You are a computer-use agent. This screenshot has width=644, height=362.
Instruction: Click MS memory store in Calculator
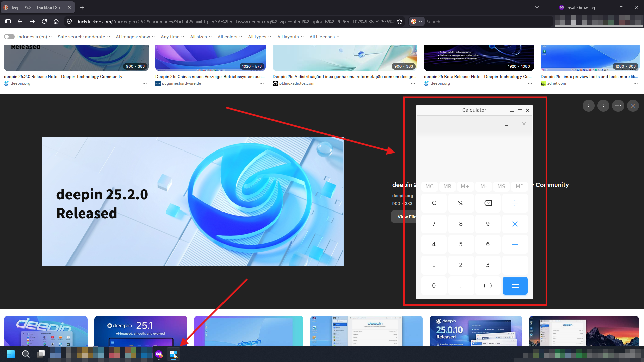pyautogui.click(x=501, y=186)
